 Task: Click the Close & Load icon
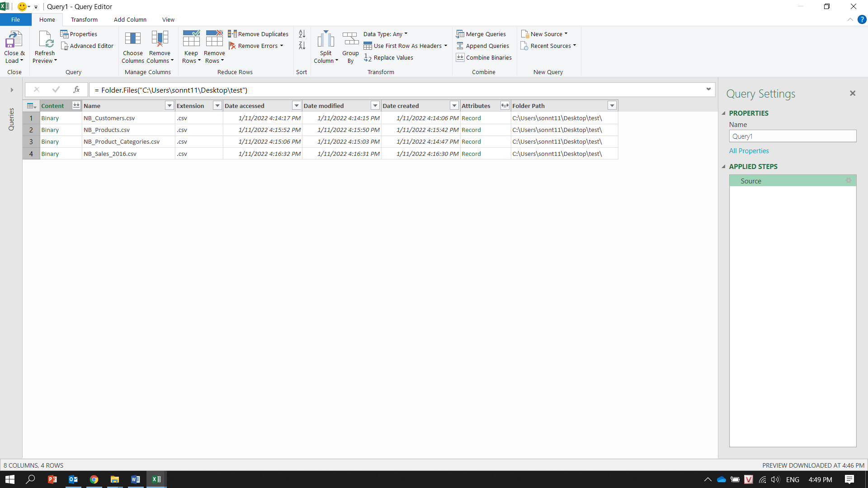(x=14, y=40)
